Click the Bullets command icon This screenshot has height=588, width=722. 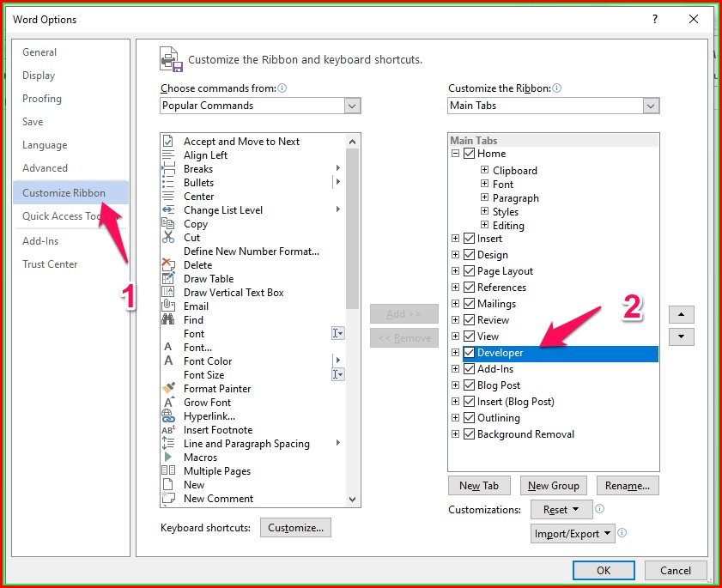tap(168, 182)
